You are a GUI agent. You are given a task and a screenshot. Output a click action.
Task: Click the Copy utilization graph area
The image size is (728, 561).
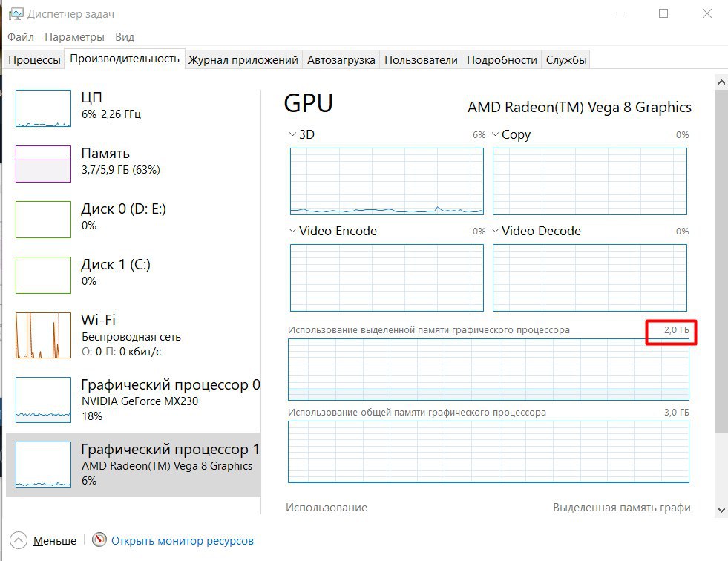pos(590,181)
